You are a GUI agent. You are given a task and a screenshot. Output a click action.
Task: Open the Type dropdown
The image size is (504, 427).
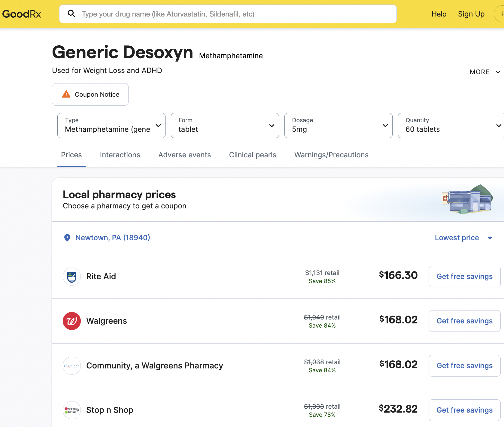pos(111,126)
